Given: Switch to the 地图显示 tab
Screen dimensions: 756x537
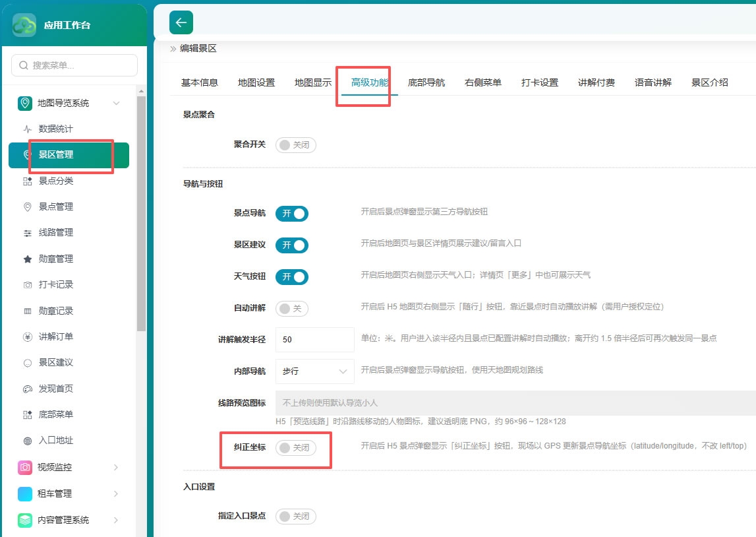Looking at the screenshot, I should click(313, 82).
